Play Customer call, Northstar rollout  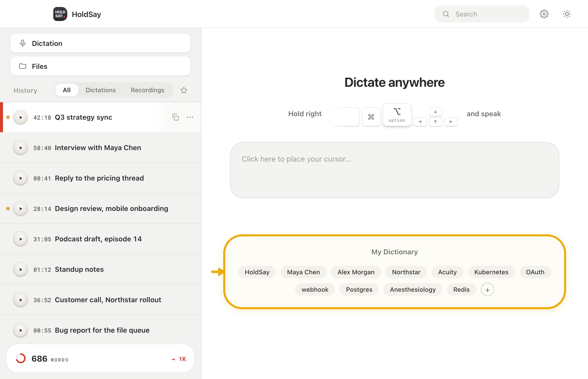tap(20, 300)
